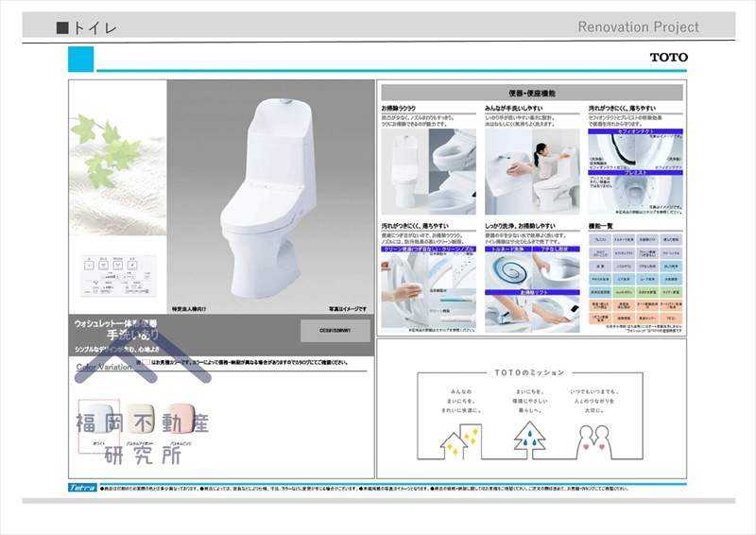The height and width of the screenshot is (535, 756).
Task: Click the '機能一覧' heading
Action: 600,226
